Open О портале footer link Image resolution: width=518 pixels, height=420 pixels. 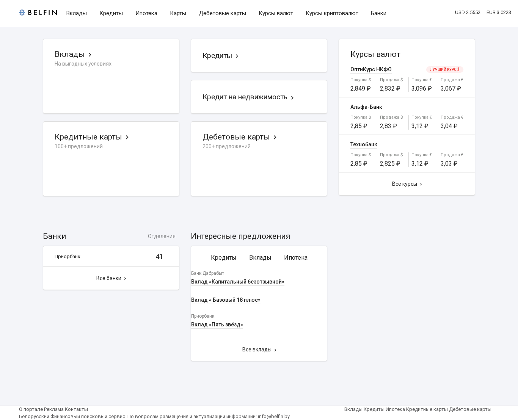click(31, 409)
